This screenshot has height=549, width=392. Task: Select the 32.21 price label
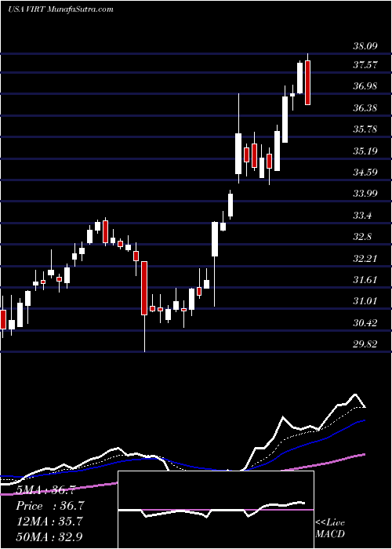pos(365,258)
